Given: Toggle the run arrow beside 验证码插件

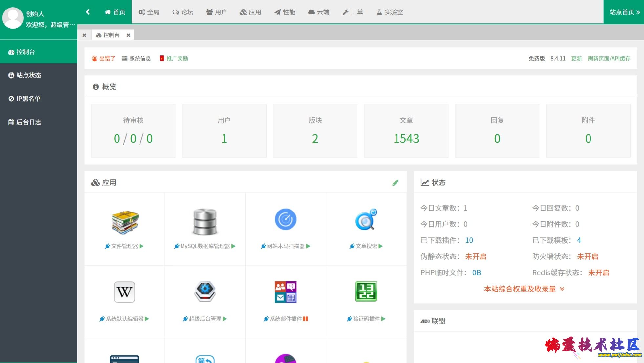Looking at the screenshot, I should (x=384, y=319).
